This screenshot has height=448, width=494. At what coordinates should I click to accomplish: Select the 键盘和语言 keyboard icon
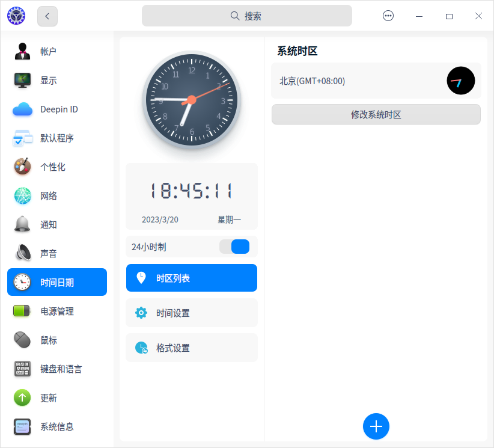(22, 369)
